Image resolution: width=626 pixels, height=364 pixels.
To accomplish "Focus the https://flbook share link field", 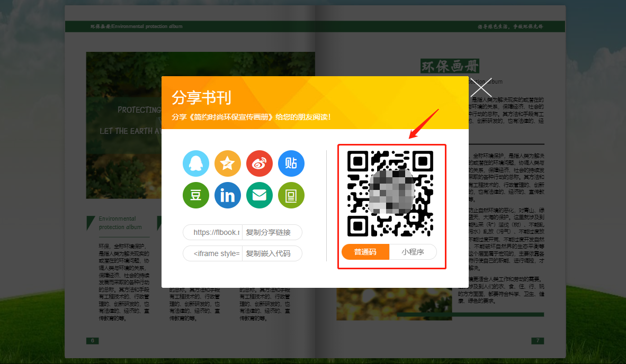I will (x=213, y=232).
